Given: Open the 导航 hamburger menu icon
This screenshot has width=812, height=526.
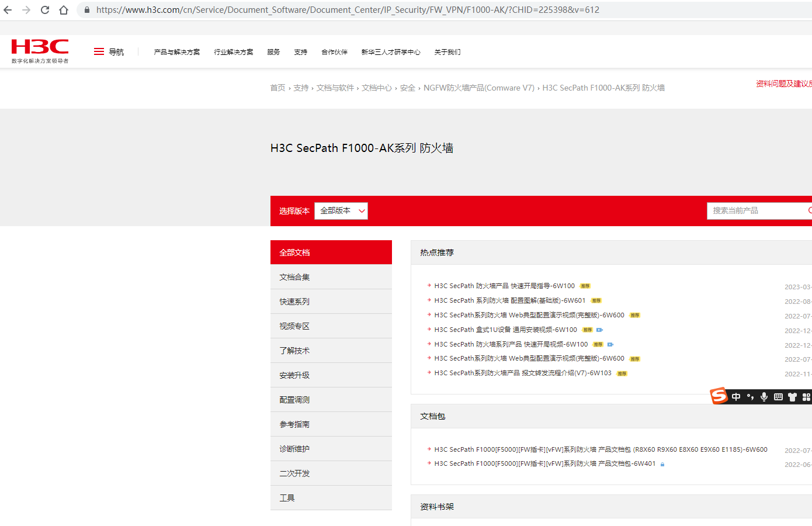Looking at the screenshot, I should point(99,52).
